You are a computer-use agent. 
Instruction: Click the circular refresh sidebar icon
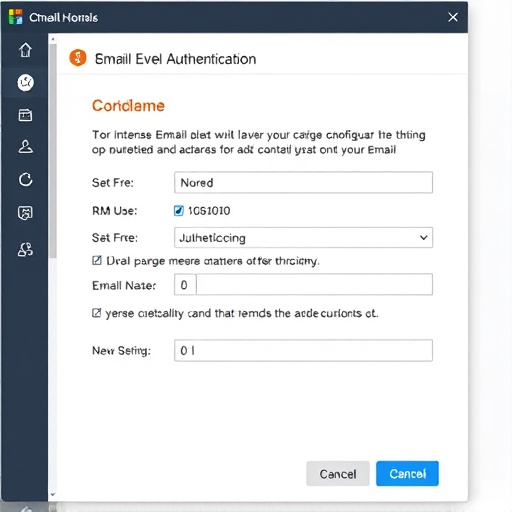pyautogui.click(x=25, y=180)
